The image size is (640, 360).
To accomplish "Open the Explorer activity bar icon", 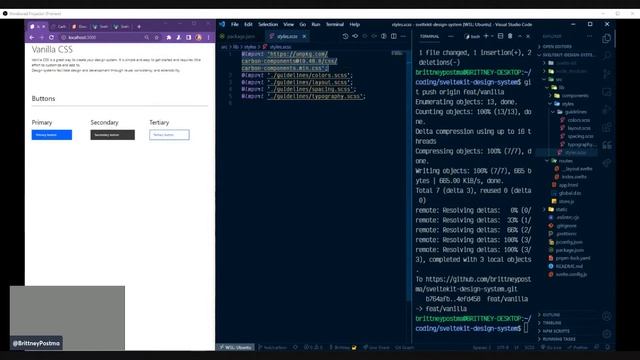I will point(607,38).
